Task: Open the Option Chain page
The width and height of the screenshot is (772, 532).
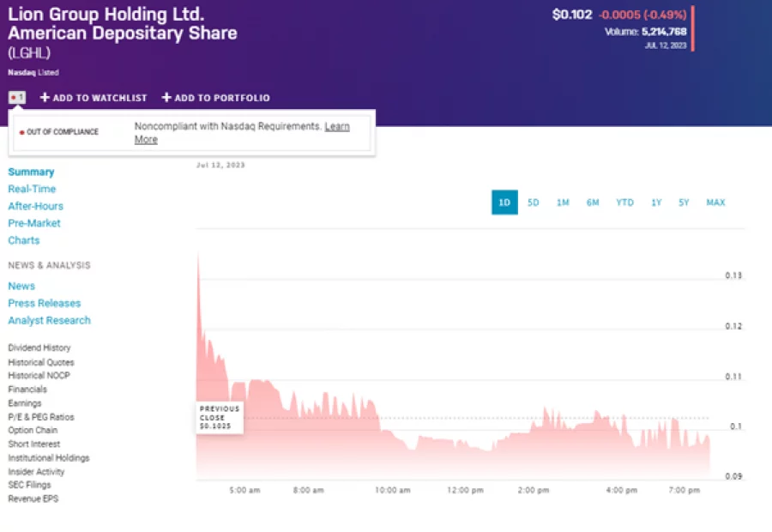Action: tap(33, 430)
